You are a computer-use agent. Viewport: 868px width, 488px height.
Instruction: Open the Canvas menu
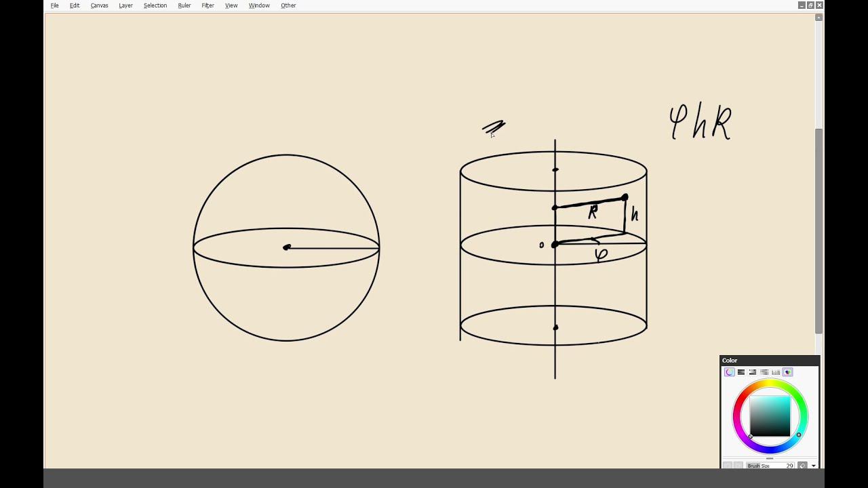click(x=100, y=5)
